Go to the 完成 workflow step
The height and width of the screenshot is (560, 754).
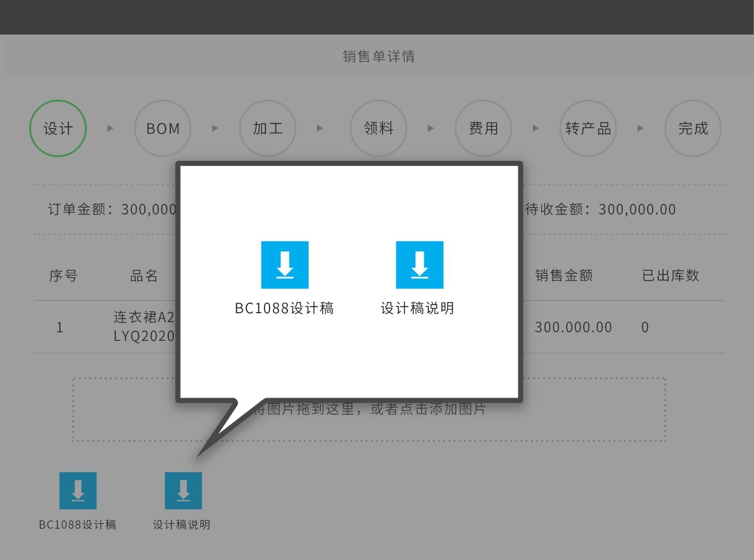(693, 128)
